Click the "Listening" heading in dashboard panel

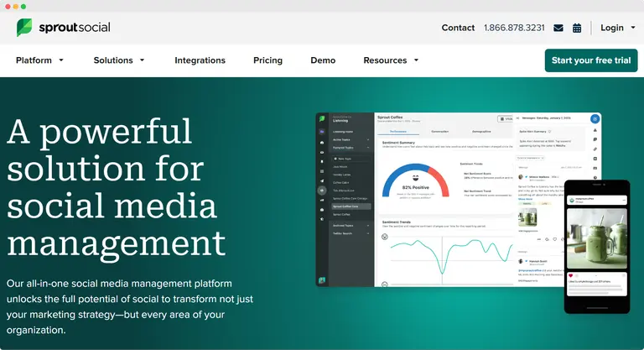pyautogui.click(x=340, y=121)
